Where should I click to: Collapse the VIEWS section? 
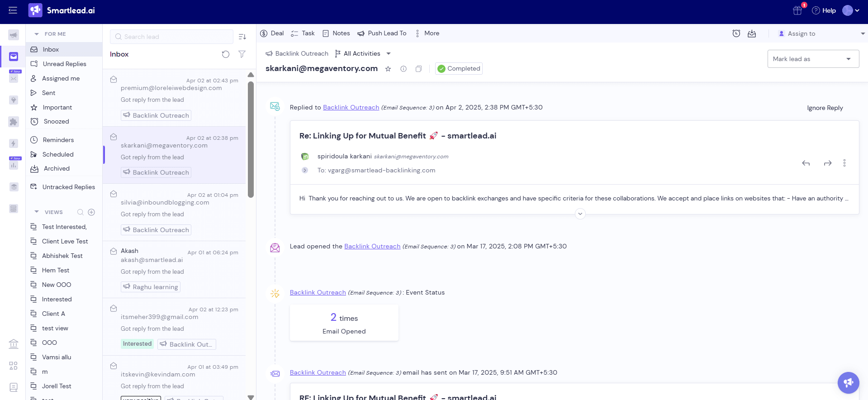coord(37,212)
